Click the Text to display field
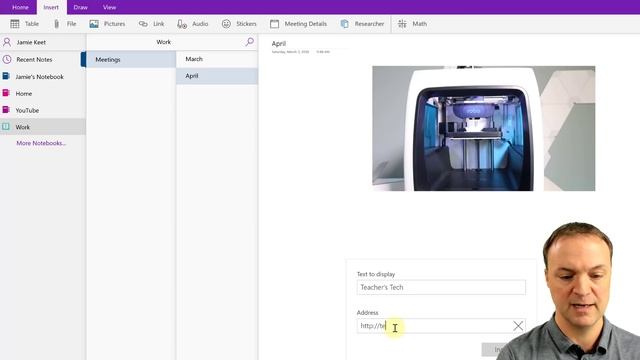 tap(441, 287)
